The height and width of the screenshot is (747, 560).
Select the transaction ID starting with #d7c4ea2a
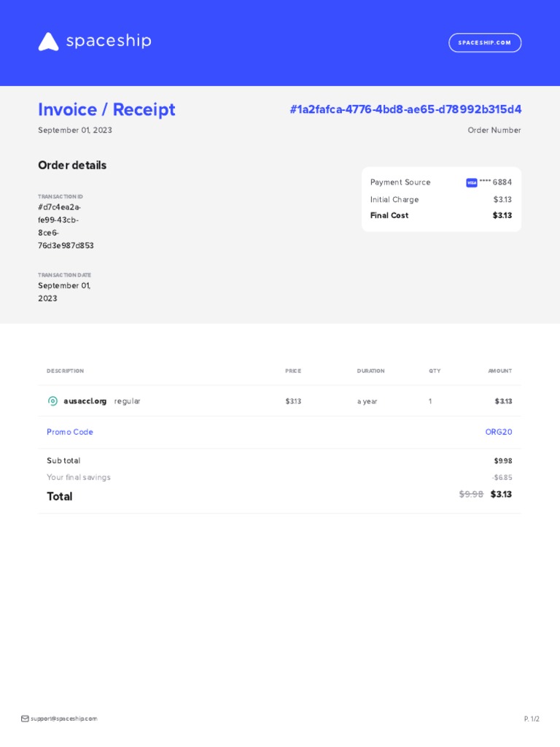66,226
